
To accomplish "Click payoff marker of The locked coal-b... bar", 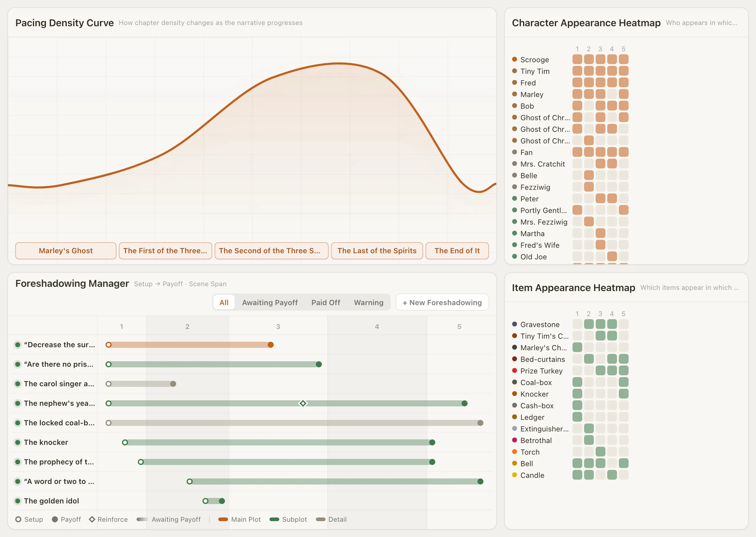I will [x=480, y=423].
